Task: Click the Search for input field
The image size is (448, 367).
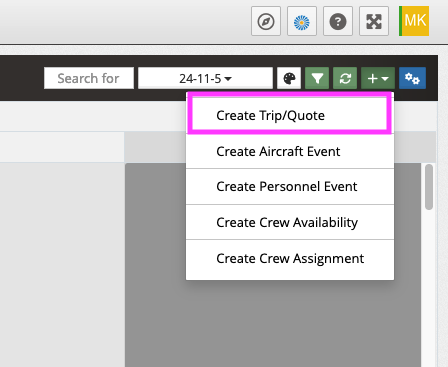Action: pyautogui.click(x=89, y=78)
